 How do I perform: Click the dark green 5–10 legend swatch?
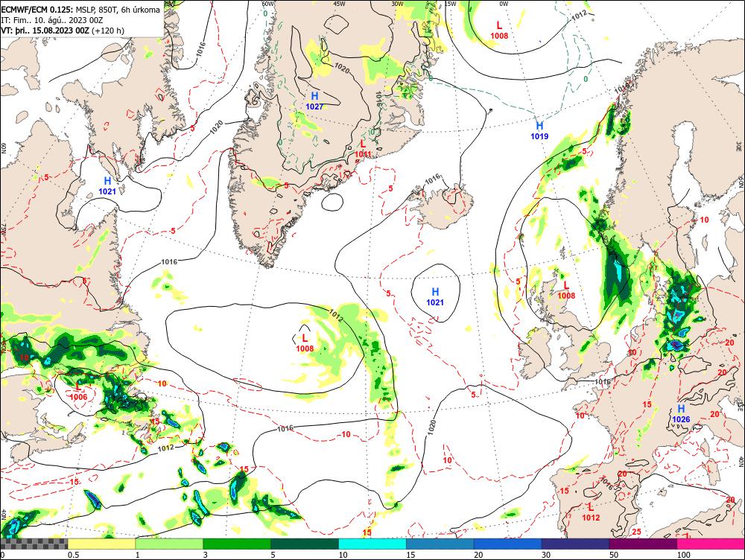tap(305, 544)
